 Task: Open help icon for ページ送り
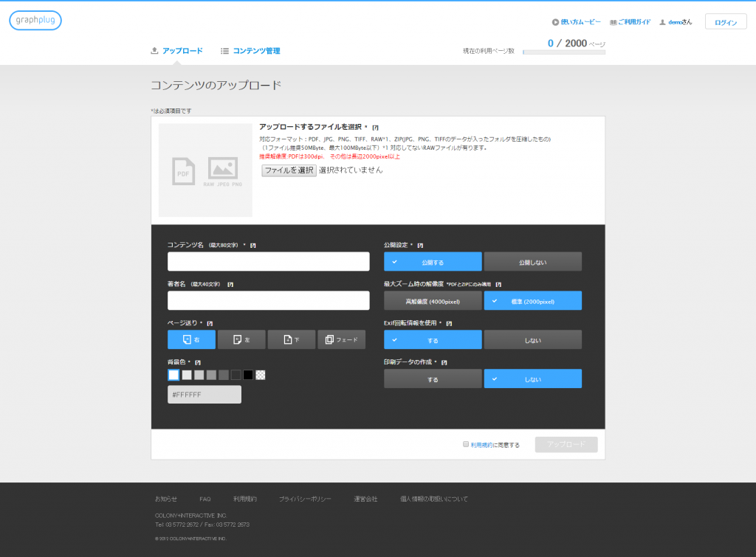(x=210, y=323)
